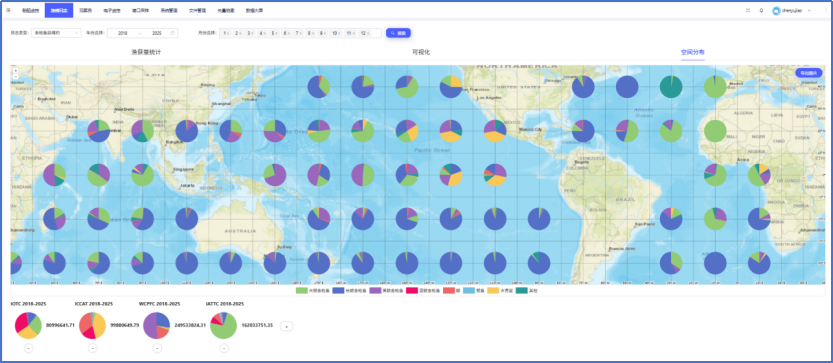Screen dimensions: 833x363
Task: Zoom in on the map
Action: click(x=16, y=70)
